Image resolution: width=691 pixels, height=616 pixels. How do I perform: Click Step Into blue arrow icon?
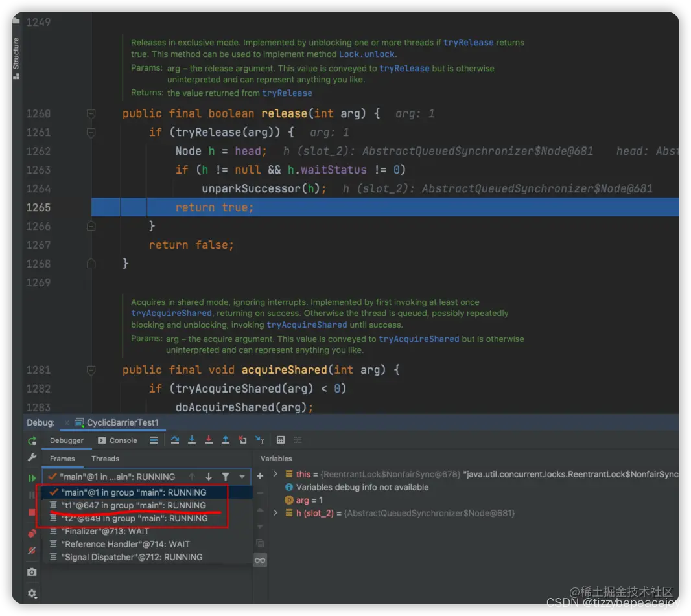(192, 440)
